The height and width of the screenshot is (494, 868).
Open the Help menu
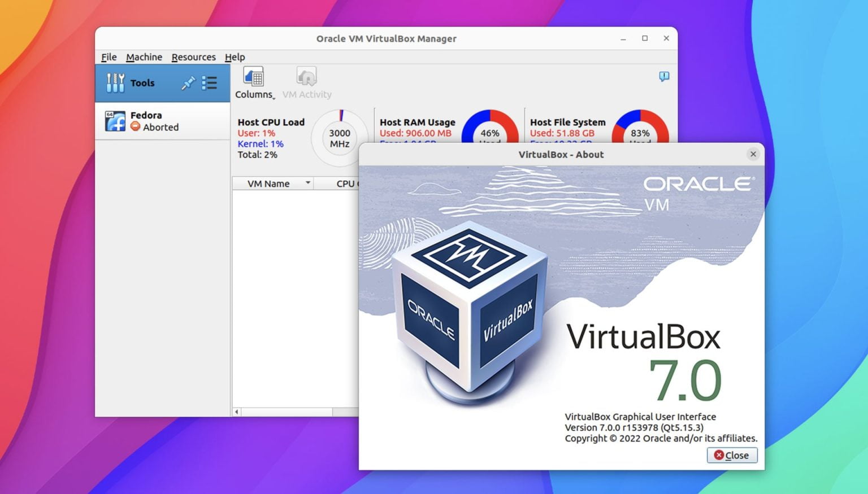point(235,57)
